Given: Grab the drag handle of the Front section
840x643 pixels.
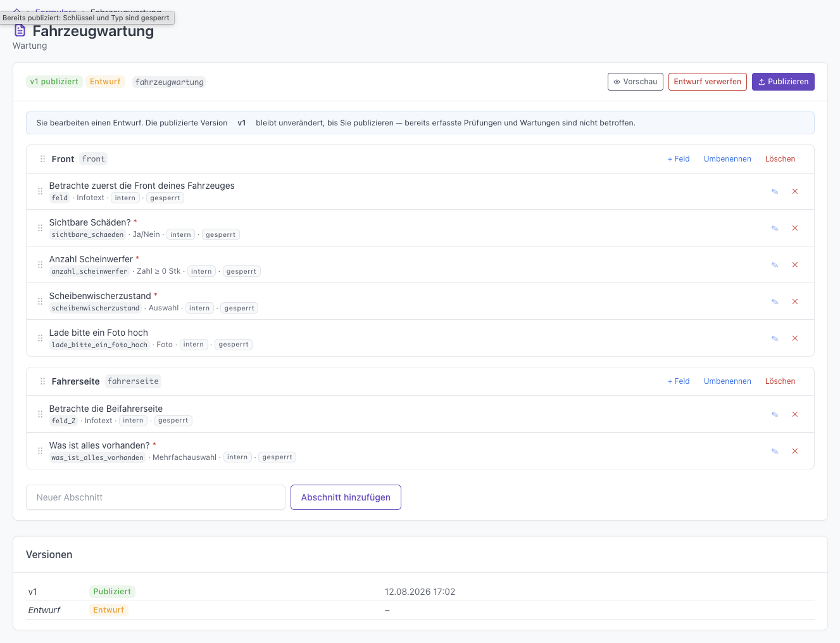Looking at the screenshot, I should pyautogui.click(x=42, y=159).
